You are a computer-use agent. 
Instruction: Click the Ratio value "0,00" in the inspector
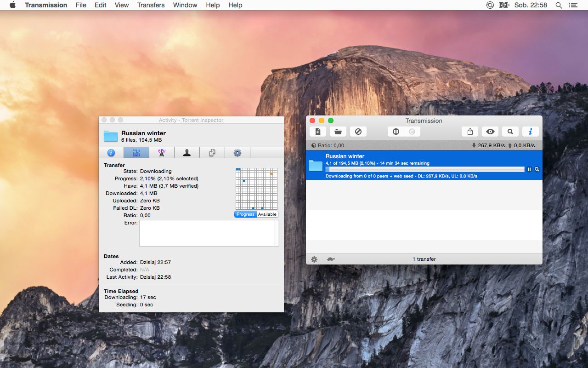tap(145, 215)
